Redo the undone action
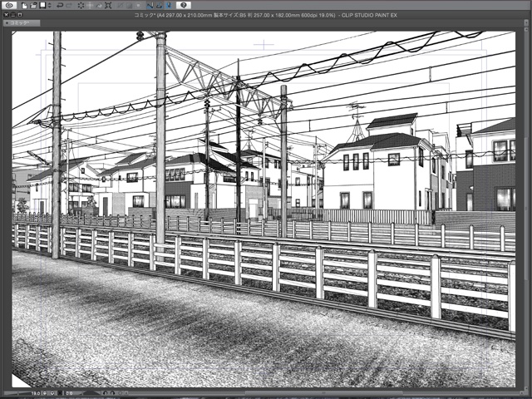This screenshot has height=399, width=532. pos(69,6)
